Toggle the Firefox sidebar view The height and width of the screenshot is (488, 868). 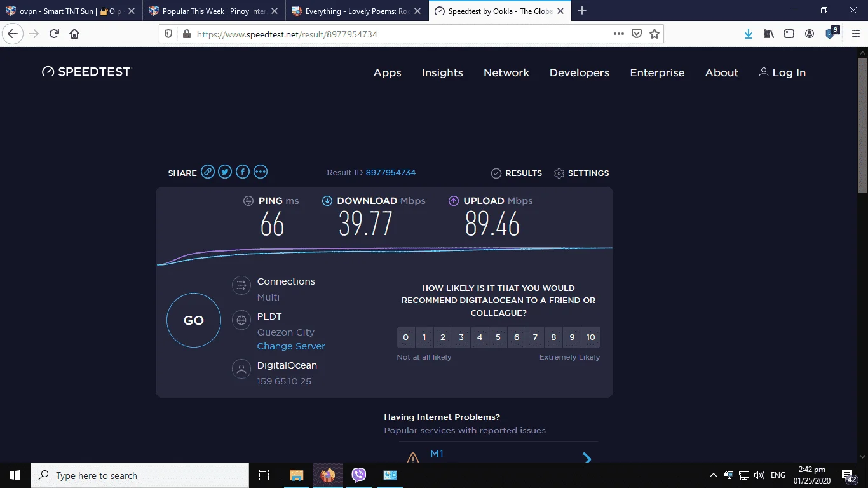[x=789, y=34]
